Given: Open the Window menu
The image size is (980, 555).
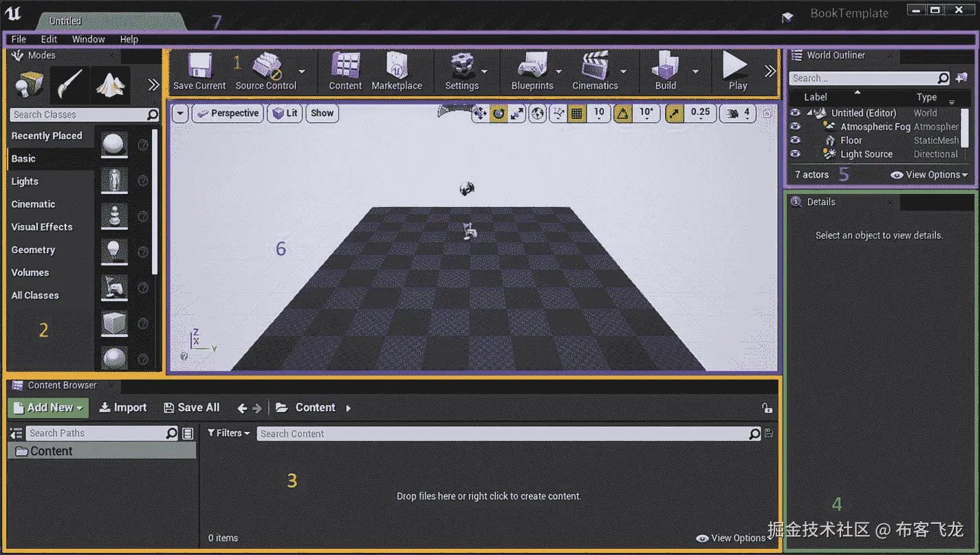Looking at the screenshot, I should pos(89,39).
